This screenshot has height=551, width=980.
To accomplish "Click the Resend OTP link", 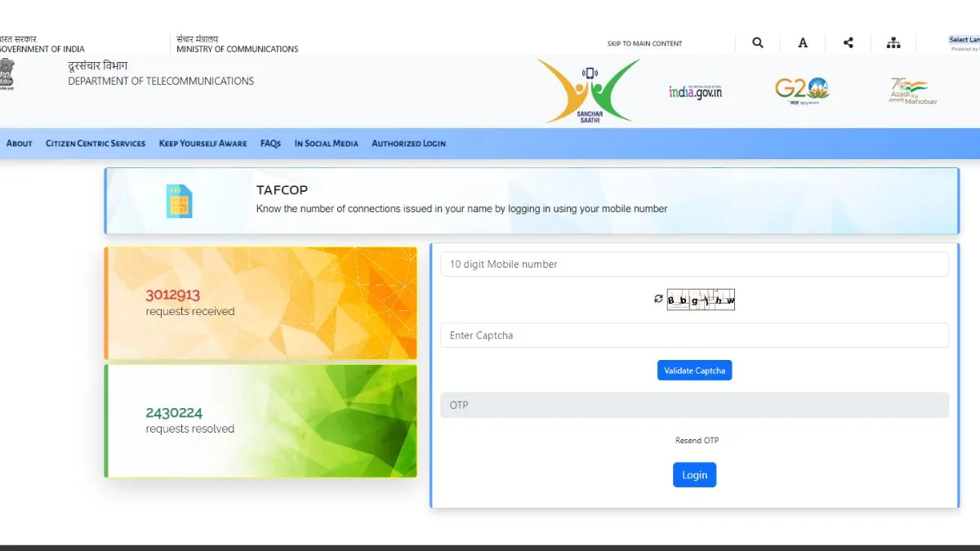I will [x=697, y=441].
